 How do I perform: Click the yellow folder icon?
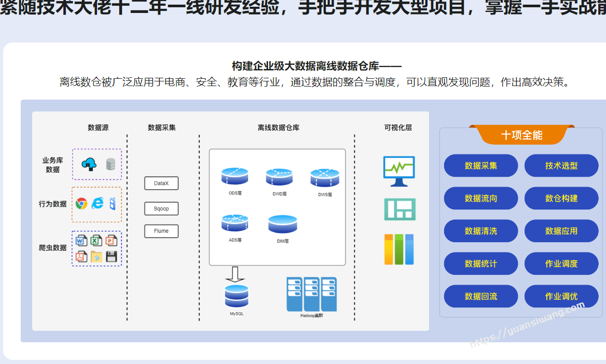pos(96,256)
